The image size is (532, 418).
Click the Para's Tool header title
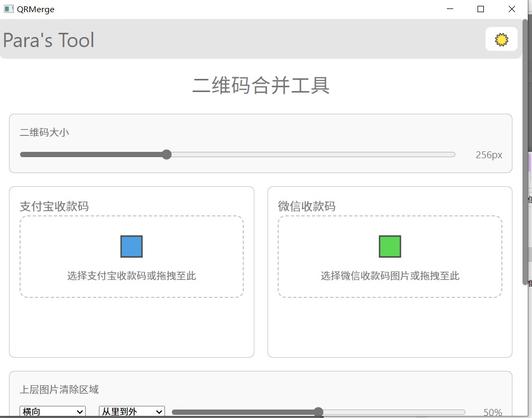(49, 40)
